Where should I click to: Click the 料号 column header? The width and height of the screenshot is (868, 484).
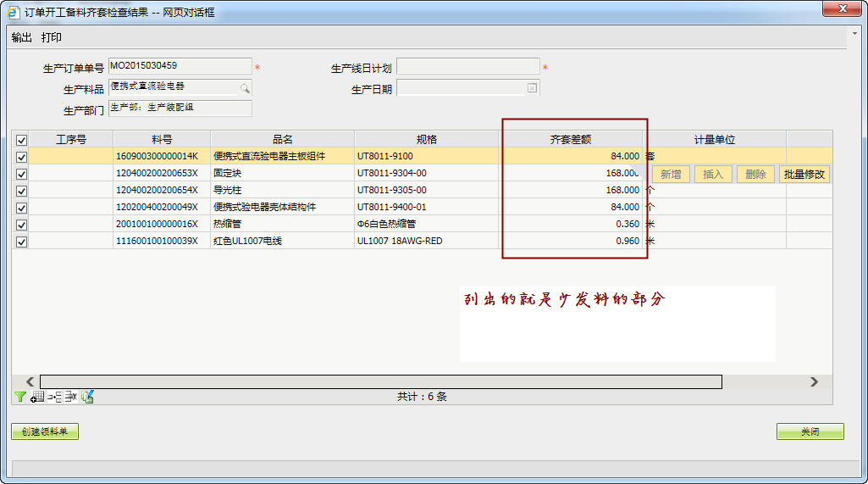[x=162, y=140]
